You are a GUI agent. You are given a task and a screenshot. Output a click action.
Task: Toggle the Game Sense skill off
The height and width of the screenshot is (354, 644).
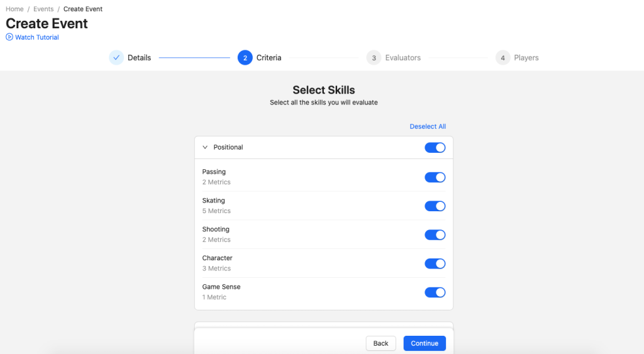click(435, 292)
